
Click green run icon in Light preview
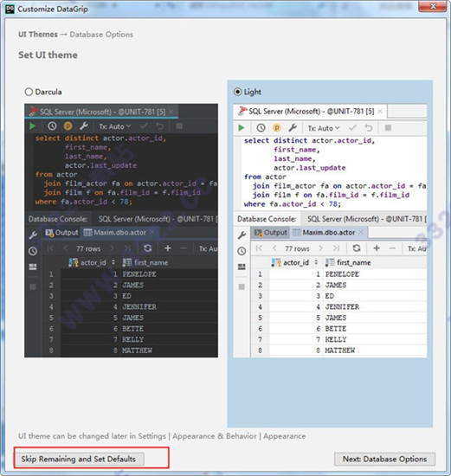click(x=242, y=128)
